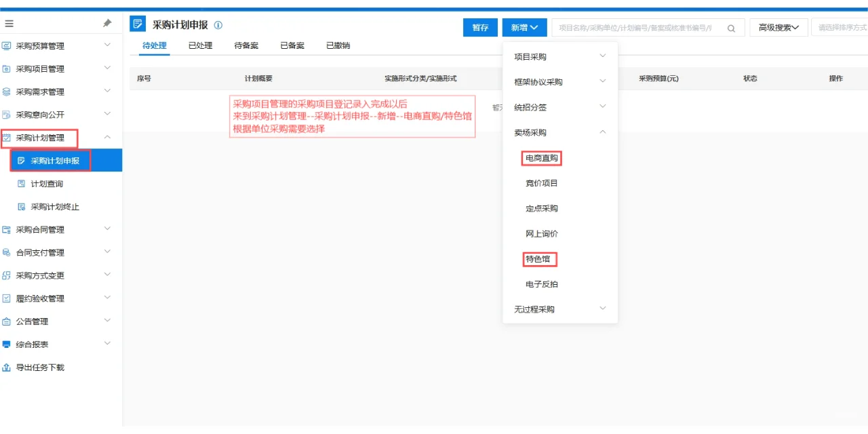Viewport: 868px width, 434px height.
Task: Click the 履约验收管理 checkbox icon
Action: click(x=7, y=298)
